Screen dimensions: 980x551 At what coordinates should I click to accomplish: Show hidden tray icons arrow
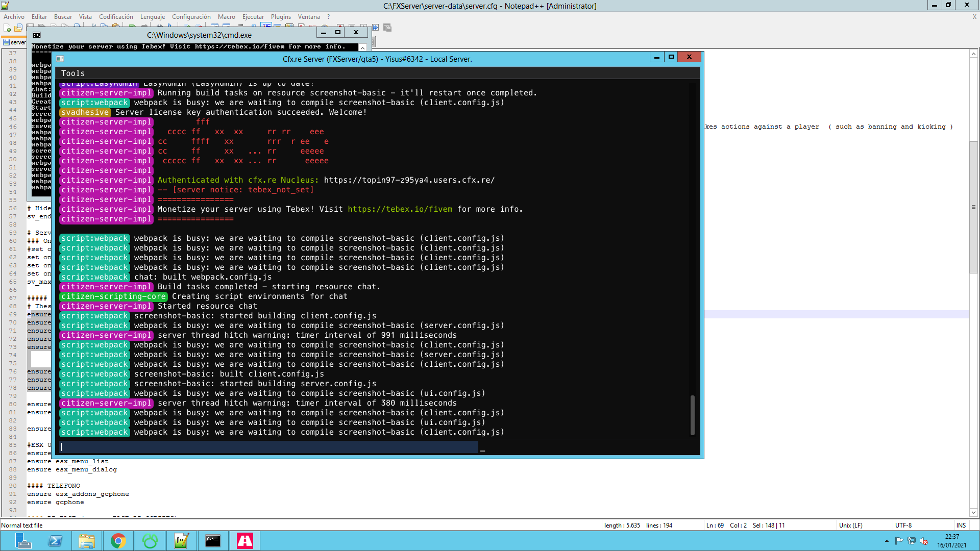pos(887,541)
